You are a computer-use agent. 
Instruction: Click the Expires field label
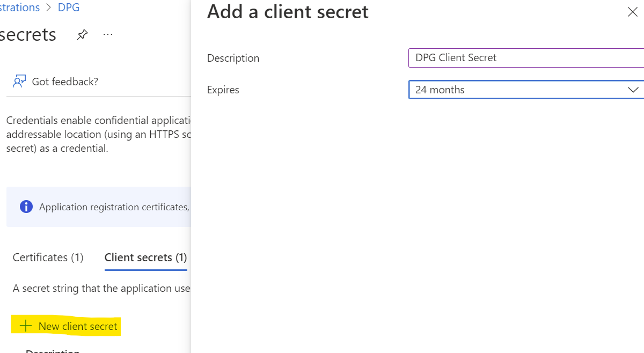click(x=223, y=90)
